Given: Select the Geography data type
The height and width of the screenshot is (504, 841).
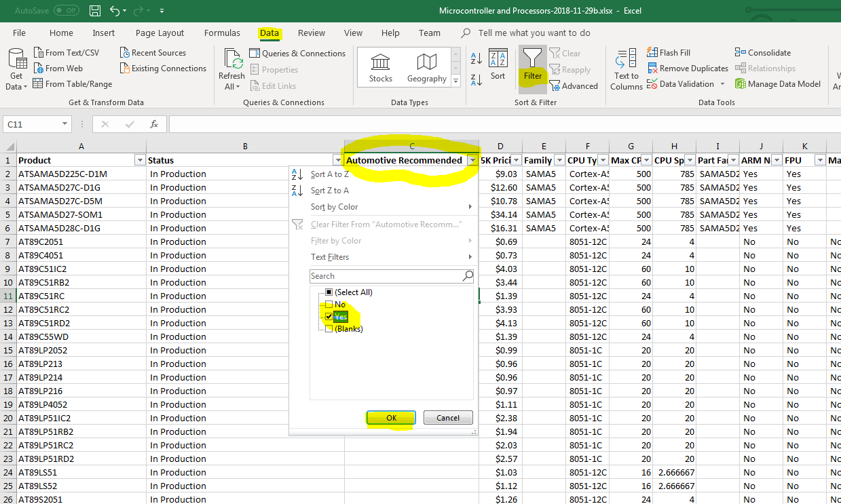Looking at the screenshot, I should [x=426, y=68].
